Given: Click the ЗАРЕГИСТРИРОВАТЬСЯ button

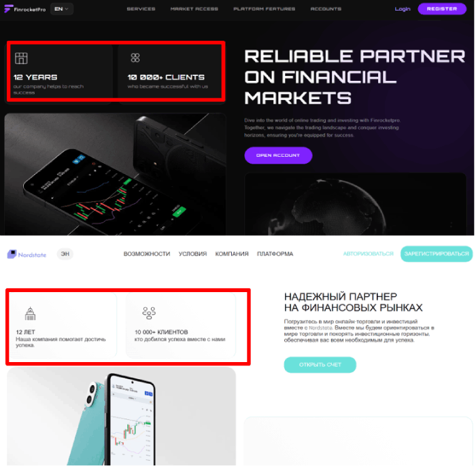Looking at the screenshot, I should pos(437,254).
